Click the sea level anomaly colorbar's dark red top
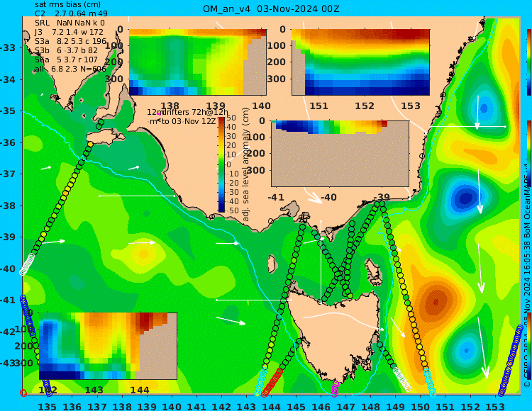Viewport: 532px width, 411px height. [x=221, y=119]
